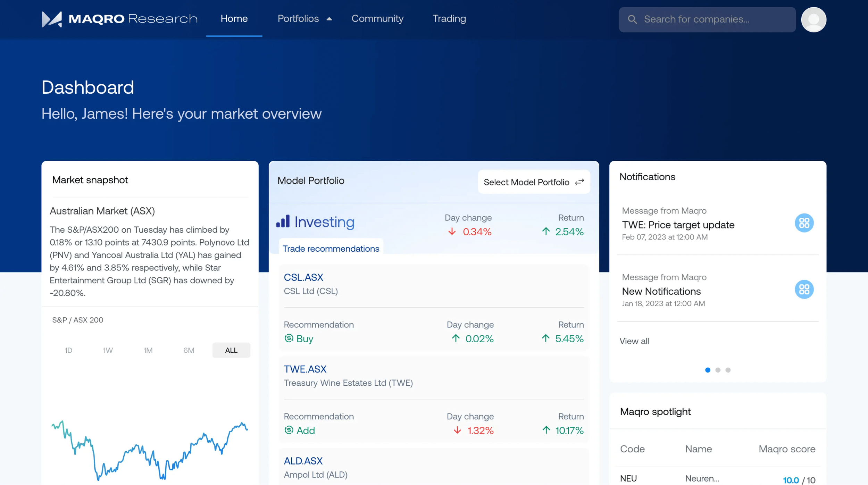Open the ALD.ASX link
The height and width of the screenshot is (485, 868).
tap(303, 460)
